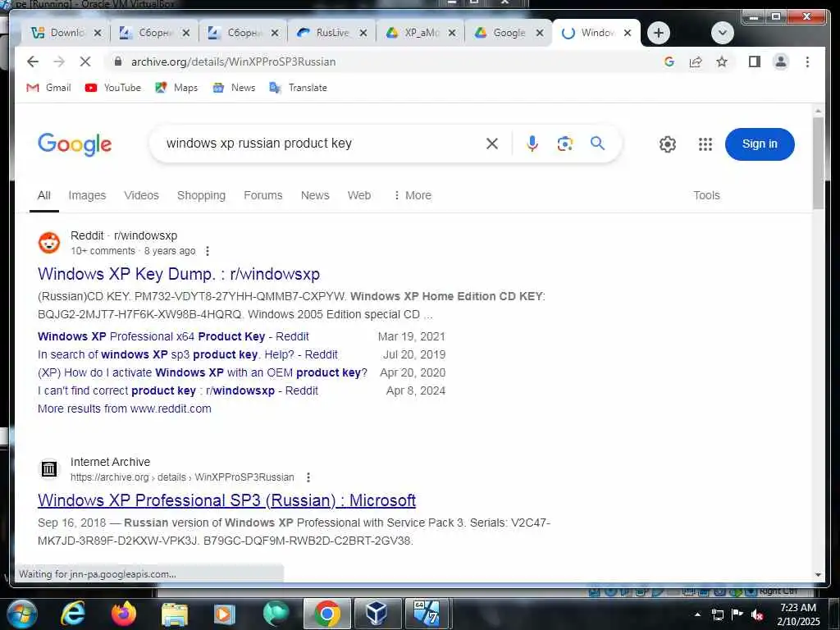Open the OEM product key activation link
The image size is (840, 630).
pos(203,372)
